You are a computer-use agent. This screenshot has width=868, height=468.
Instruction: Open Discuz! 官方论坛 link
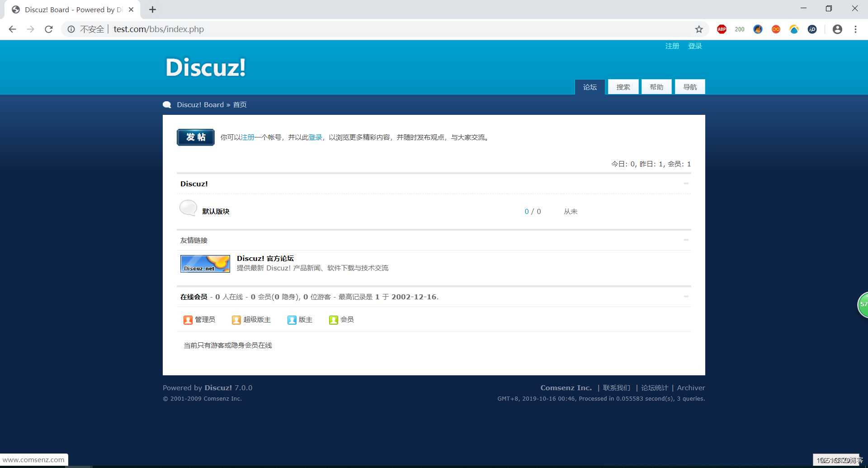point(265,259)
